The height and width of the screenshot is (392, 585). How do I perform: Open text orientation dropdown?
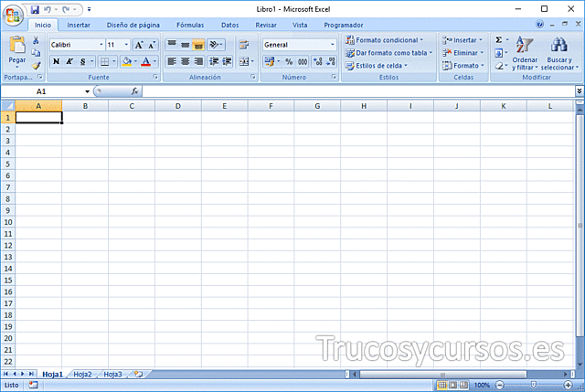(x=216, y=45)
